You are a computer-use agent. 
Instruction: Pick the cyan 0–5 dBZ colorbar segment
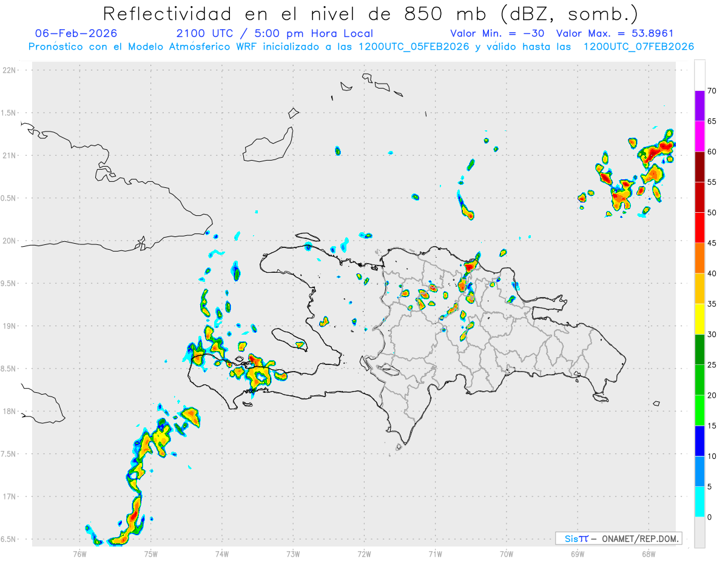click(700, 502)
